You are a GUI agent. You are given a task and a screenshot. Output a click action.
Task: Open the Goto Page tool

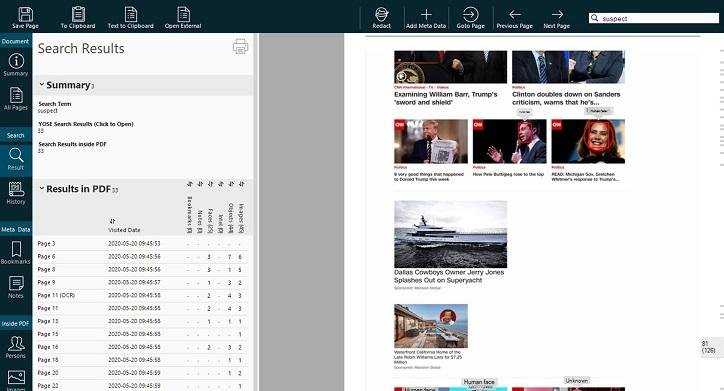click(471, 14)
